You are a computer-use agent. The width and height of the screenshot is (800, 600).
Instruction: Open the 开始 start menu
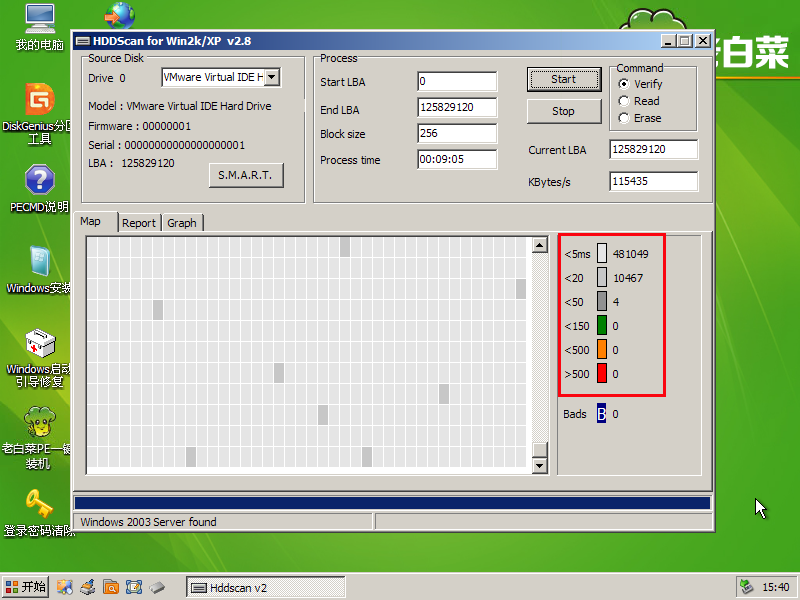(26, 587)
